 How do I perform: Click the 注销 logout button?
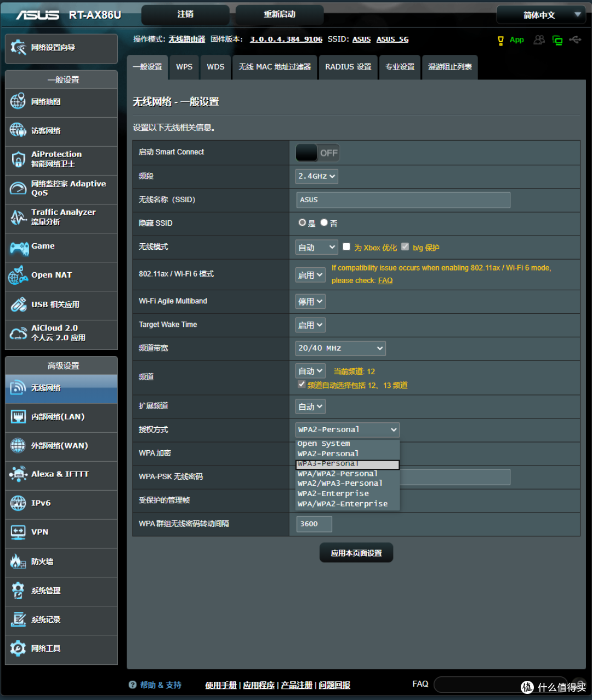point(185,15)
